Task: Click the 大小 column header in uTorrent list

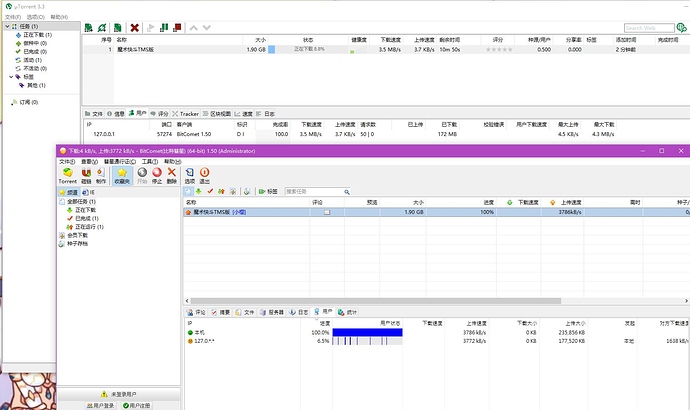Action: [261, 40]
